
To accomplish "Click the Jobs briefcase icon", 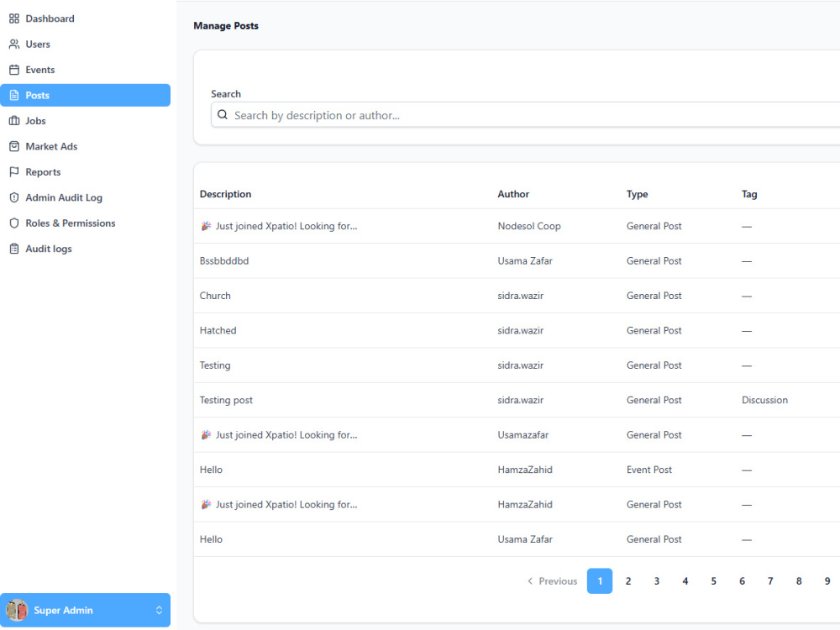I will (14, 121).
